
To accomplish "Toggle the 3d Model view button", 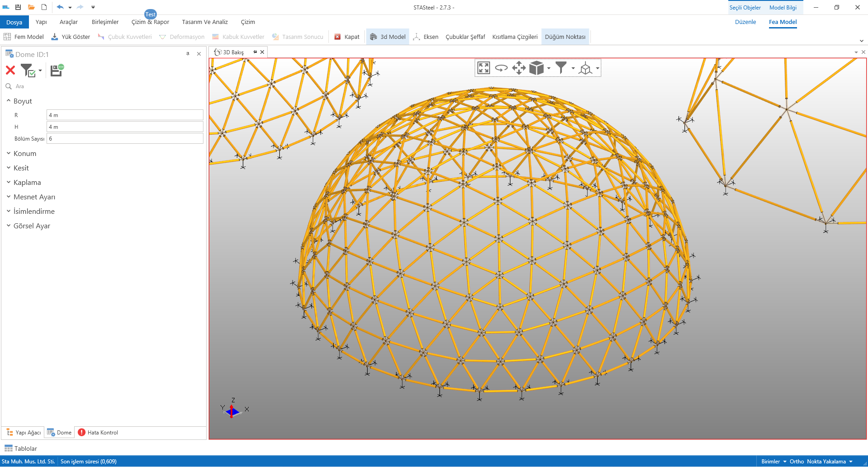I will (388, 37).
